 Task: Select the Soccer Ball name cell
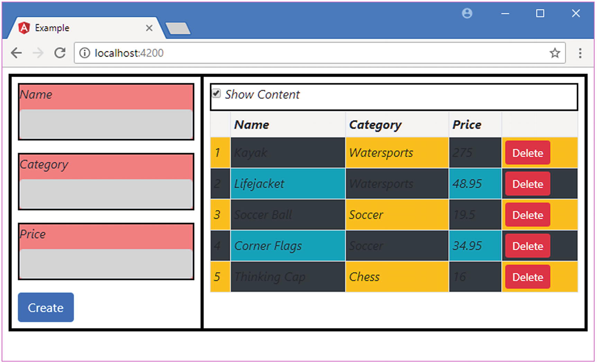[288, 215]
